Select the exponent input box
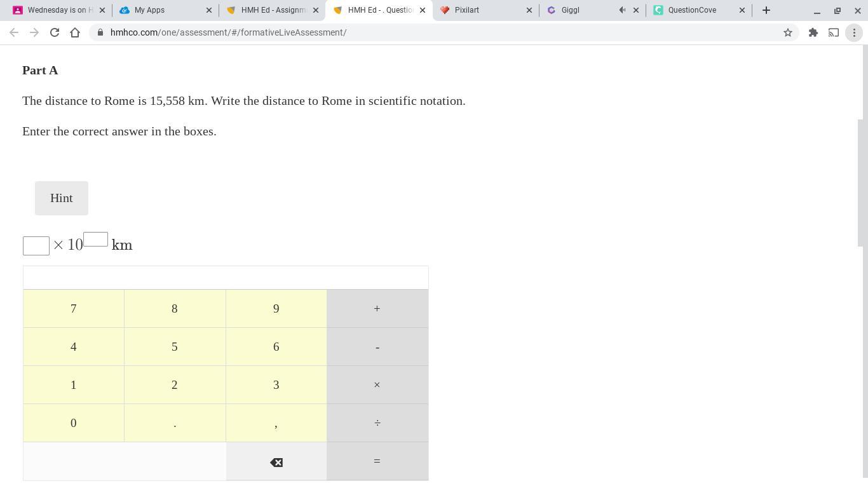868x488 pixels. pos(95,239)
